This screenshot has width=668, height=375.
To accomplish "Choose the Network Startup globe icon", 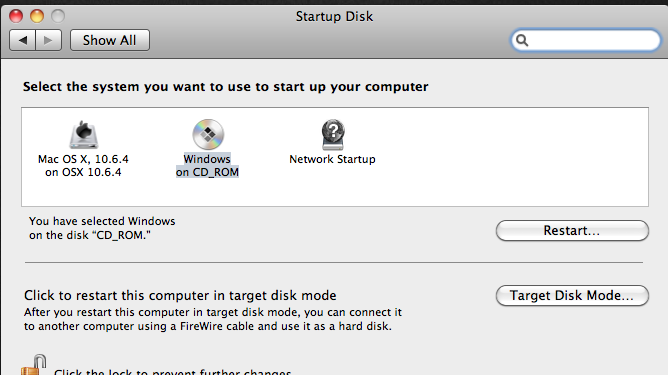I will (x=333, y=134).
